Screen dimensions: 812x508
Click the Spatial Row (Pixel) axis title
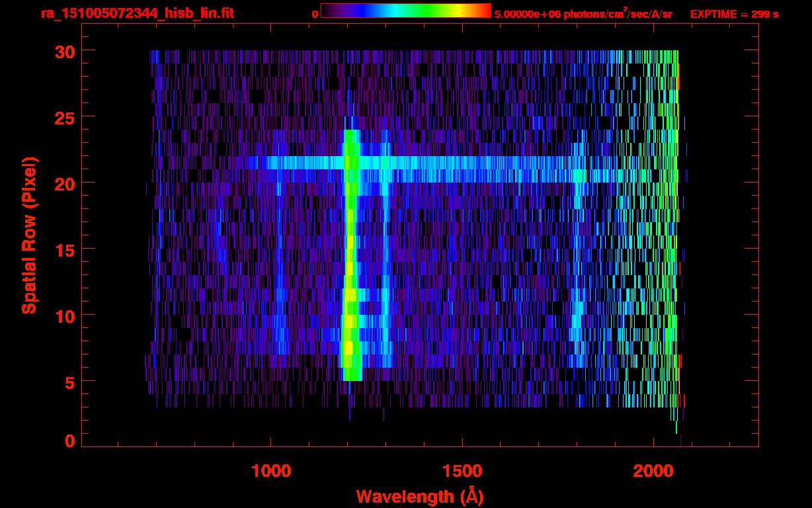(x=29, y=235)
